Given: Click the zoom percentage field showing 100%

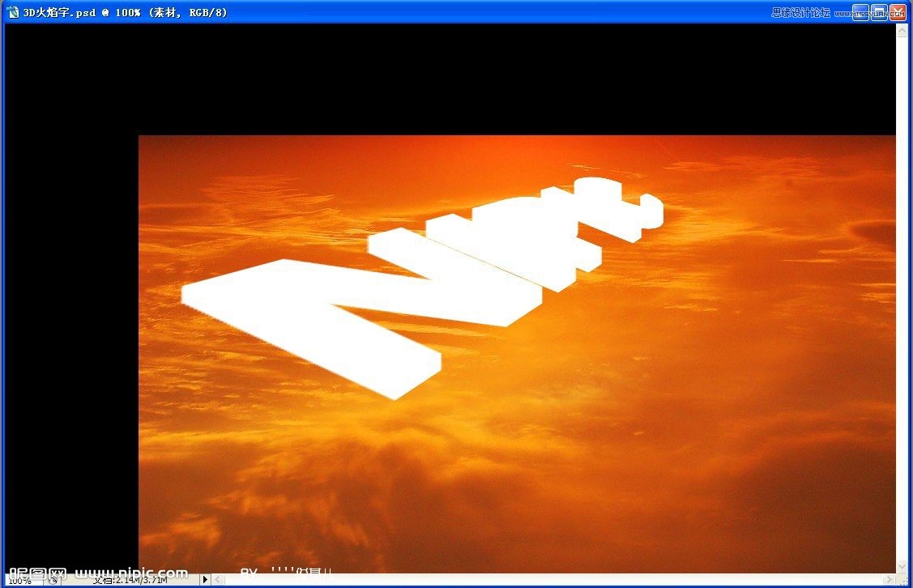Looking at the screenshot, I should 20,581.
